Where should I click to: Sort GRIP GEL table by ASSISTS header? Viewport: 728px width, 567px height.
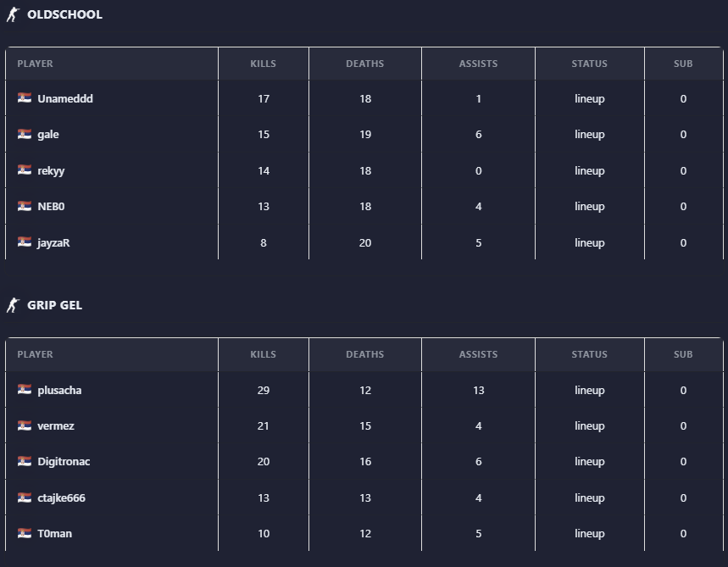point(478,354)
